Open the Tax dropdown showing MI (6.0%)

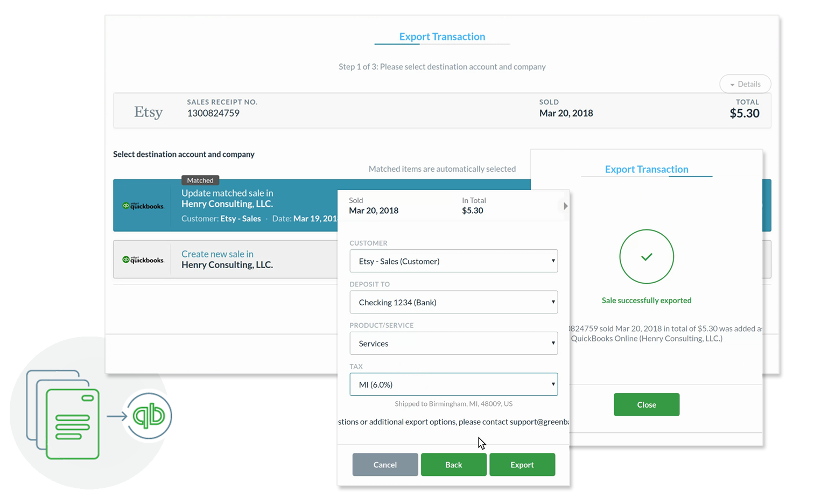[453, 384]
